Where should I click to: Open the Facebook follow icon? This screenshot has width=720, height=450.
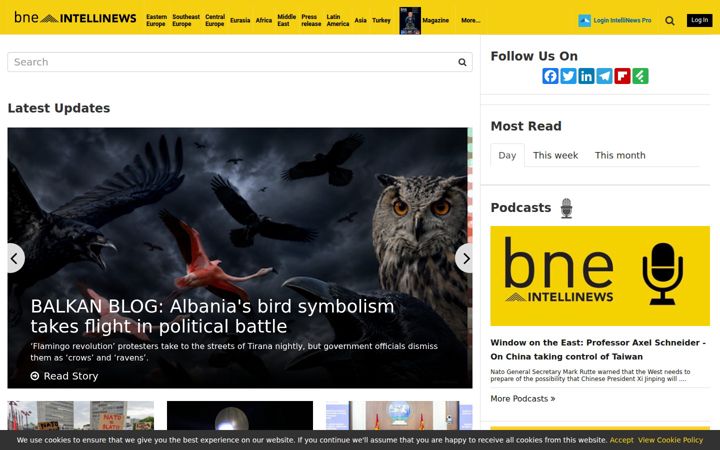click(x=550, y=76)
